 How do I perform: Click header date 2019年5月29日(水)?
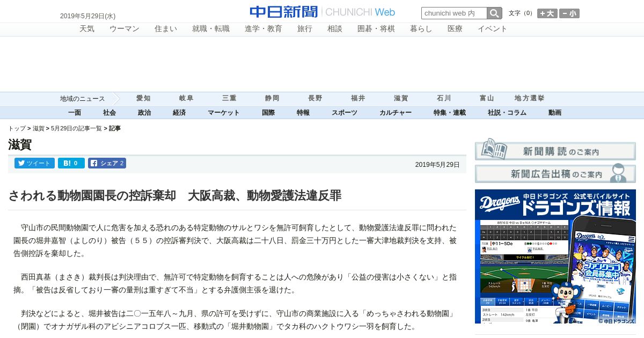pos(87,17)
